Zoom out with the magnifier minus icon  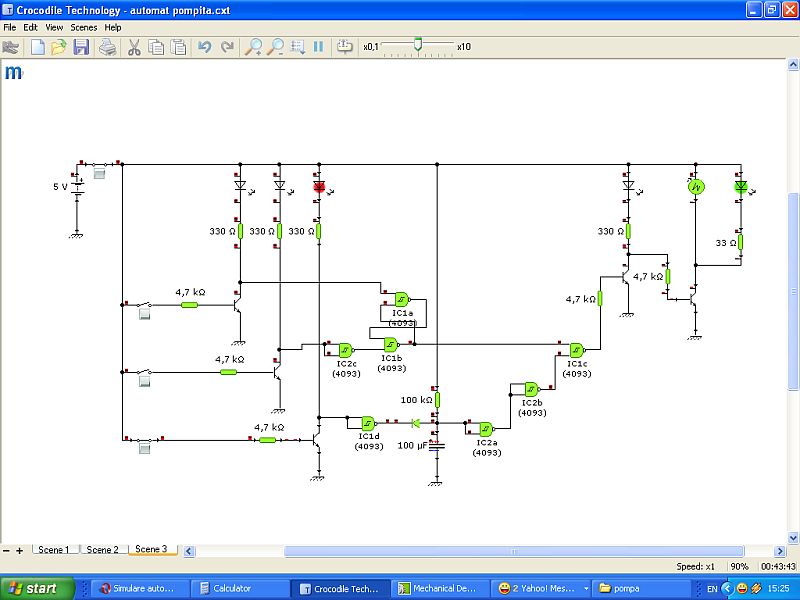click(x=275, y=47)
